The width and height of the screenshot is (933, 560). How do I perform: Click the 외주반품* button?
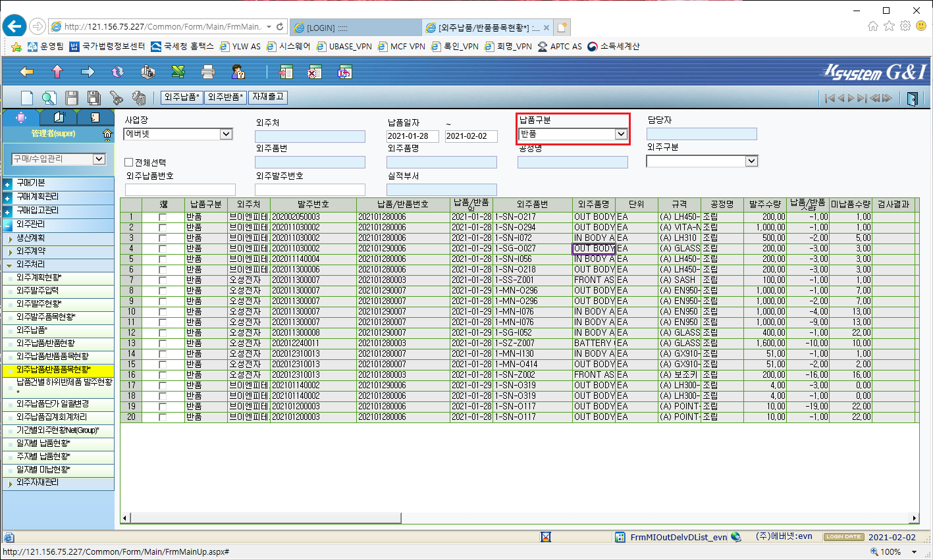coord(225,97)
